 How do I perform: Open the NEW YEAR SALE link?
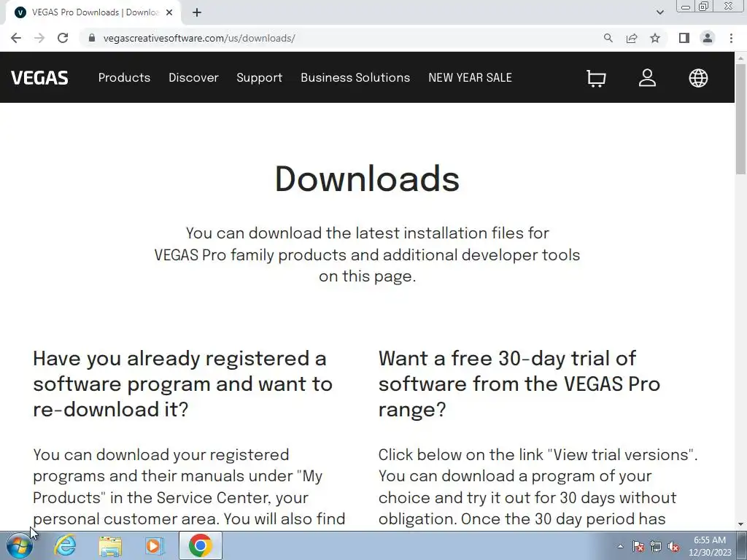[x=470, y=77]
